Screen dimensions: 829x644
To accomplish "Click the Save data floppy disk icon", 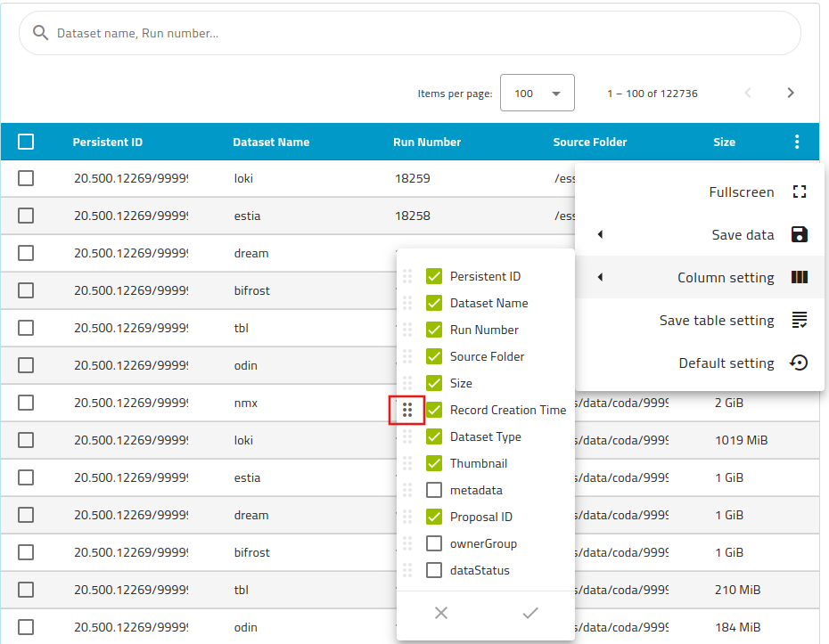I will tap(800, 235).
